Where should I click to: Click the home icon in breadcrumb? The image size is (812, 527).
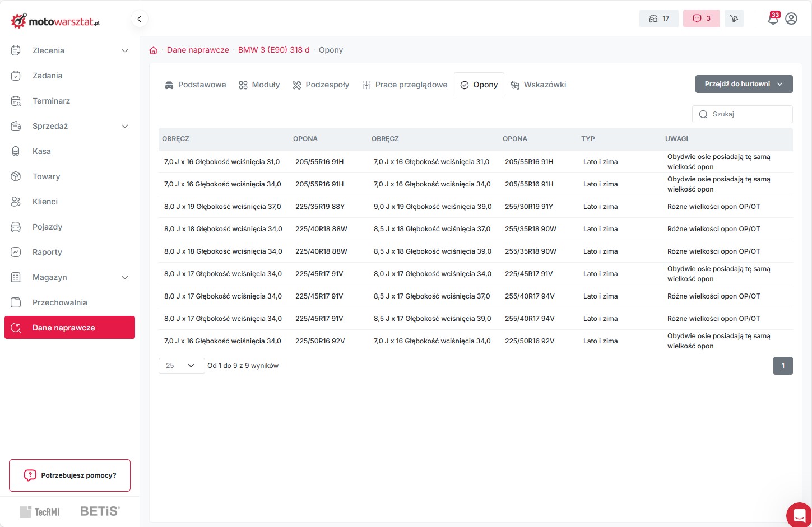[x=153, y=50]
